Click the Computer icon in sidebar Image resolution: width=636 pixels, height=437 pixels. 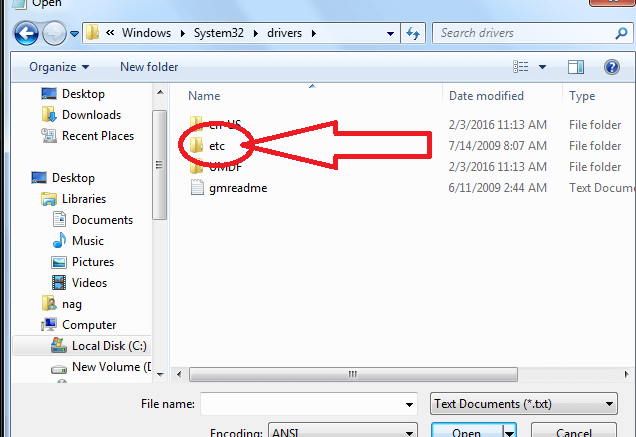pyautogui.click(x=49, y=325)
